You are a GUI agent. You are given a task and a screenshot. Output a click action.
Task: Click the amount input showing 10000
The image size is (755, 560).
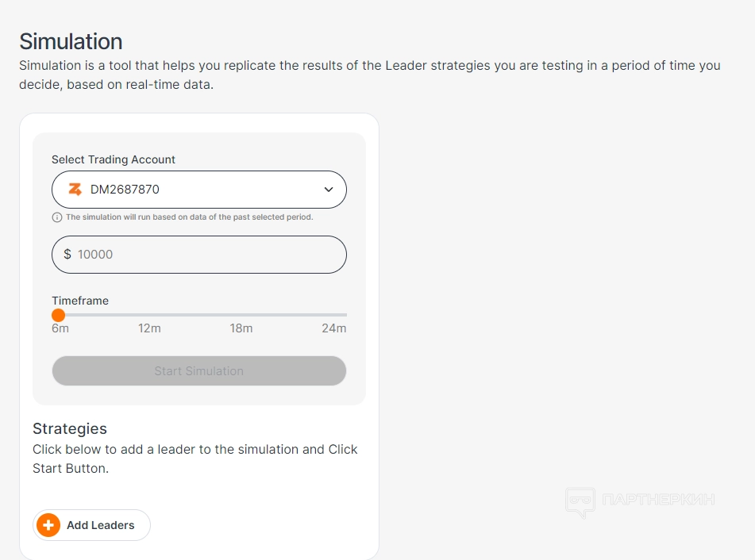(206, 255)
